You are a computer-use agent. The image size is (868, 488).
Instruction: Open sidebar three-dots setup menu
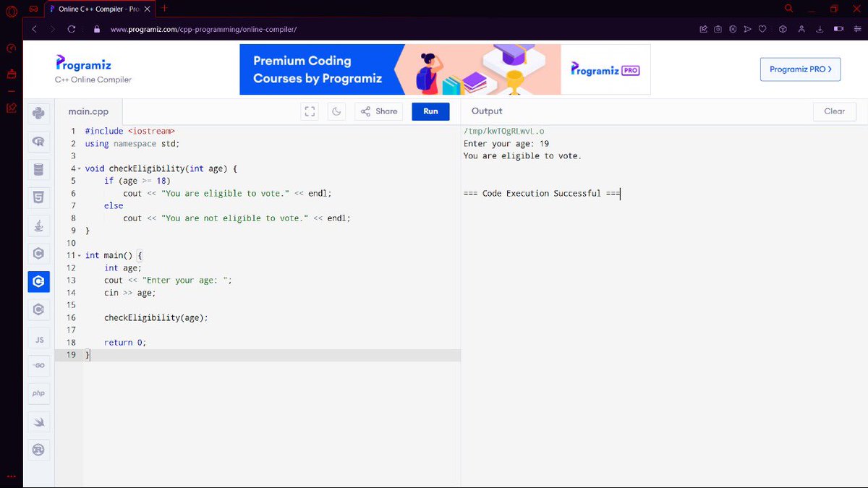pyautogui.click(x=11, y=476)
